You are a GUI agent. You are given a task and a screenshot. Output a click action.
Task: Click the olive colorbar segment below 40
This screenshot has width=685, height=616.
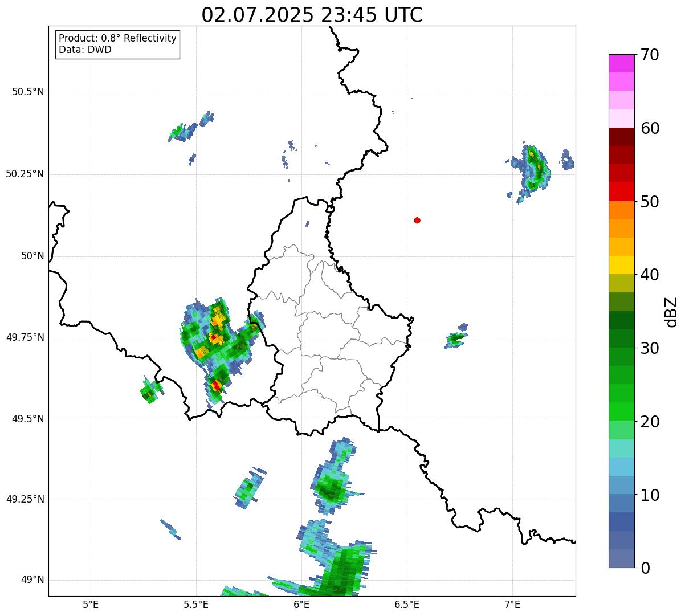622,283
